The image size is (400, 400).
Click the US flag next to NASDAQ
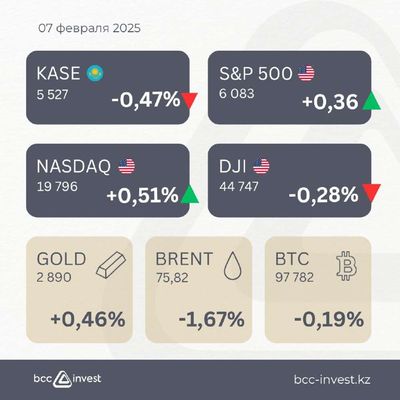pyautogui.click(x=127, y=166)
